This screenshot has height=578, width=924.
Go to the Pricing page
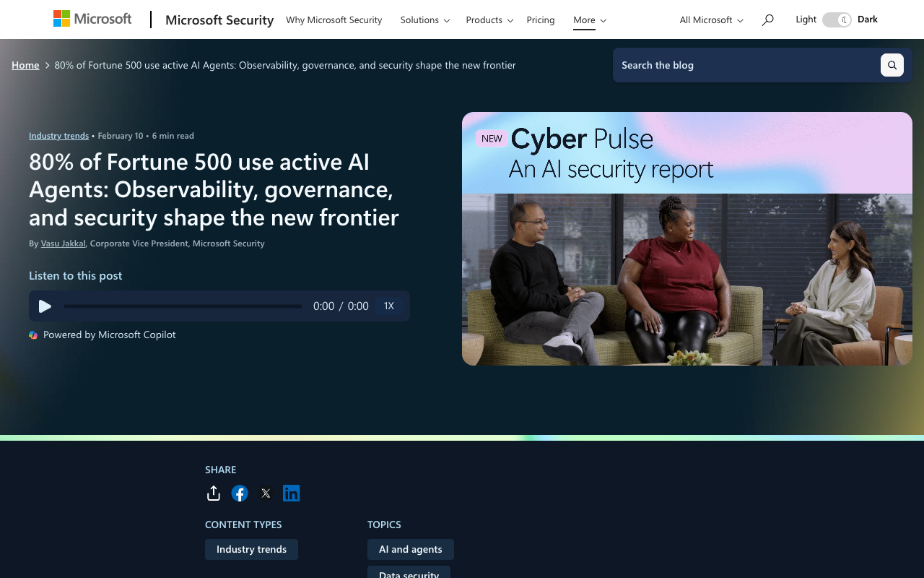point(541,20)
